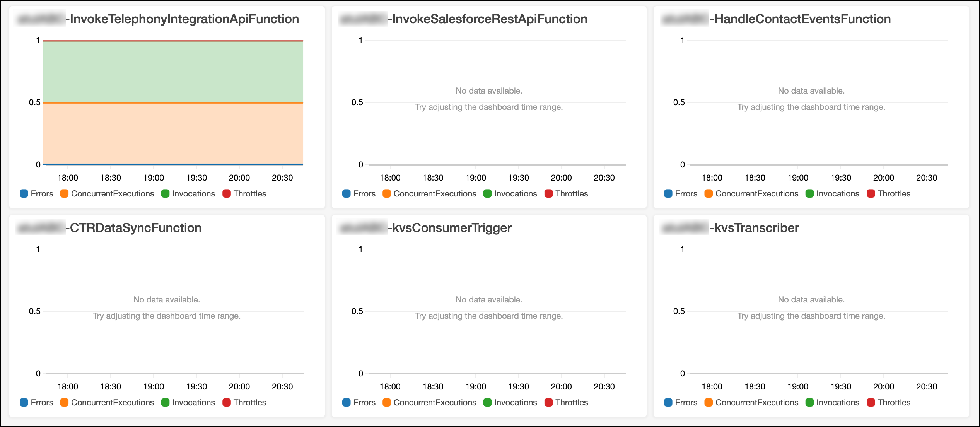Viewport: 980px width, 427px height.
Task: Toggle ConcurrentExecutions legend label in kvsTranscriber widget
Action: 756,402
